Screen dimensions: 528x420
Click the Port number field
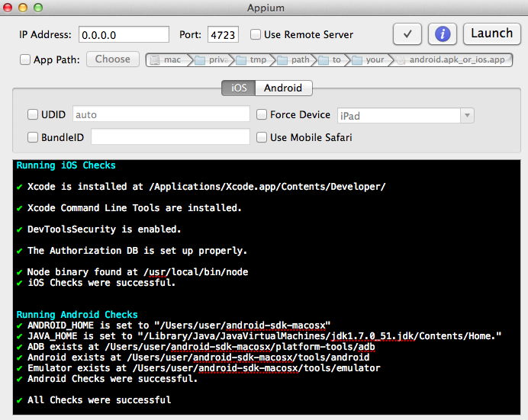pyautogui.click(x=223, y=34)
